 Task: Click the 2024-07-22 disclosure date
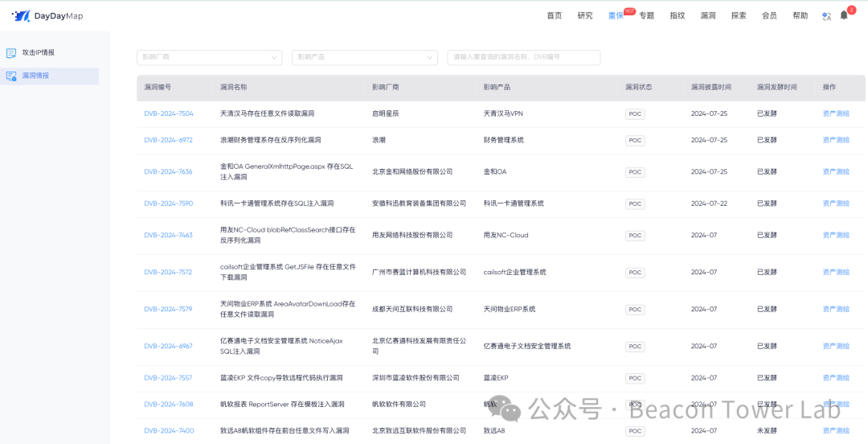point(709,203)
